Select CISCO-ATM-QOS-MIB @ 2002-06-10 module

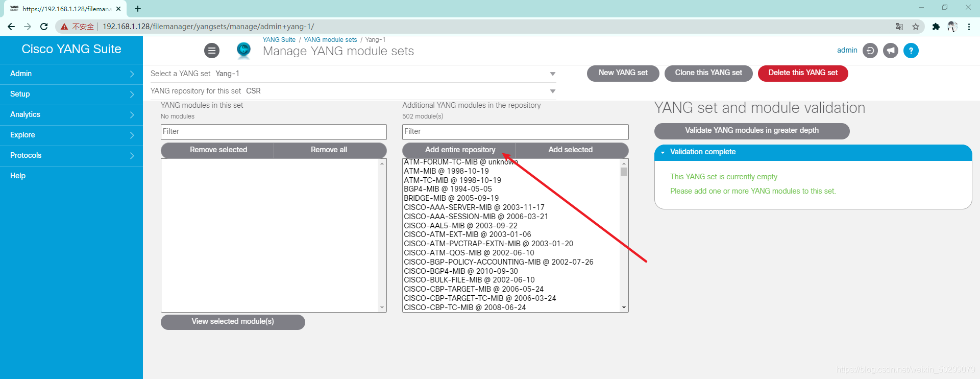(511, 253)
